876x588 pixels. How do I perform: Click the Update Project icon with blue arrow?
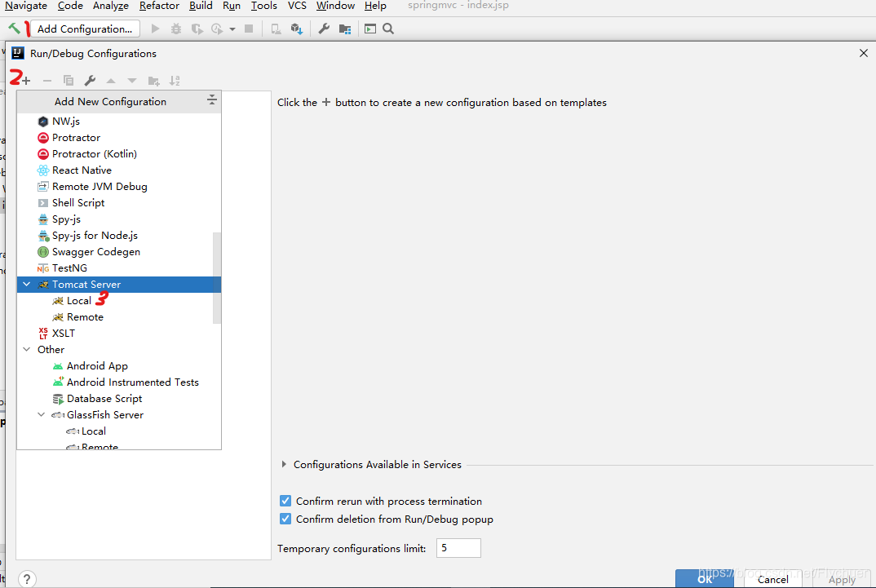[297, 29]
